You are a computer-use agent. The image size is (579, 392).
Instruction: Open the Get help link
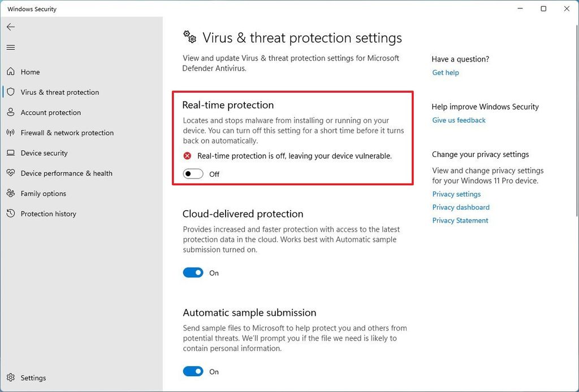point(446,72)
